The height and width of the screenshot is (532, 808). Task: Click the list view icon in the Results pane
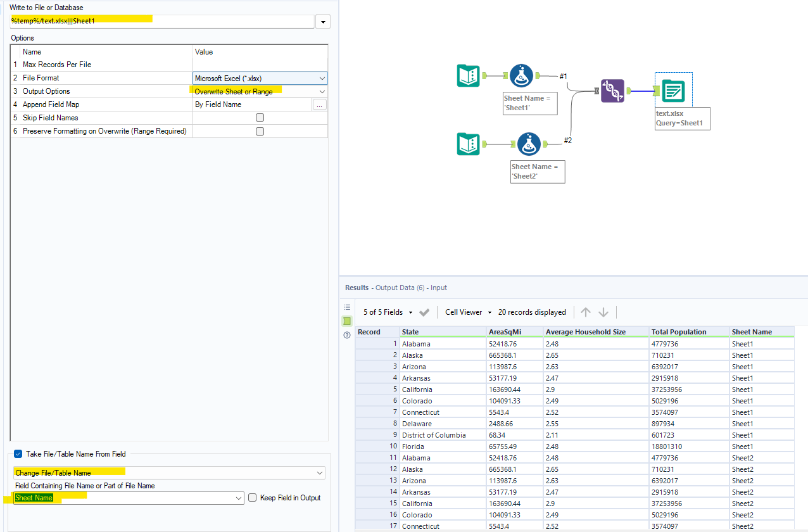pos(346,307)
